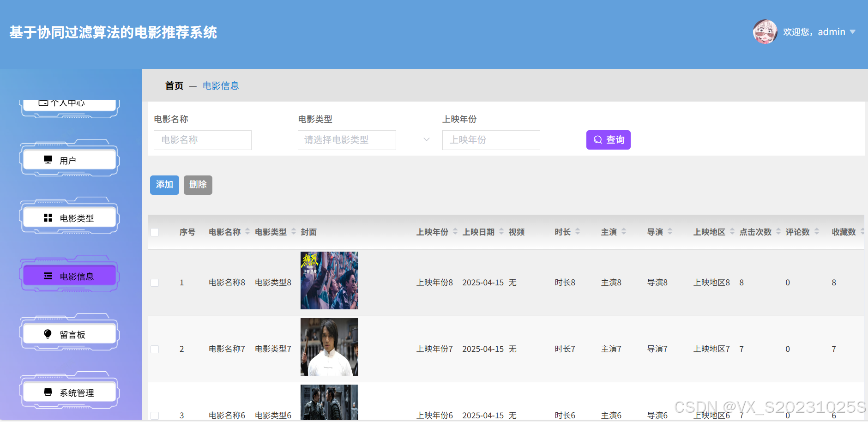Click the 电影名称8 cell
Viewport: 868px width, 422px height.
[x=227, y=283]
